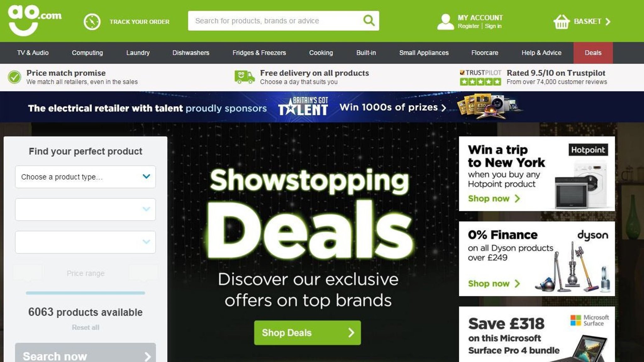Screen dimensions: 644x362
Task: Click the green Shop Deals button
Action: click(308, 333)
